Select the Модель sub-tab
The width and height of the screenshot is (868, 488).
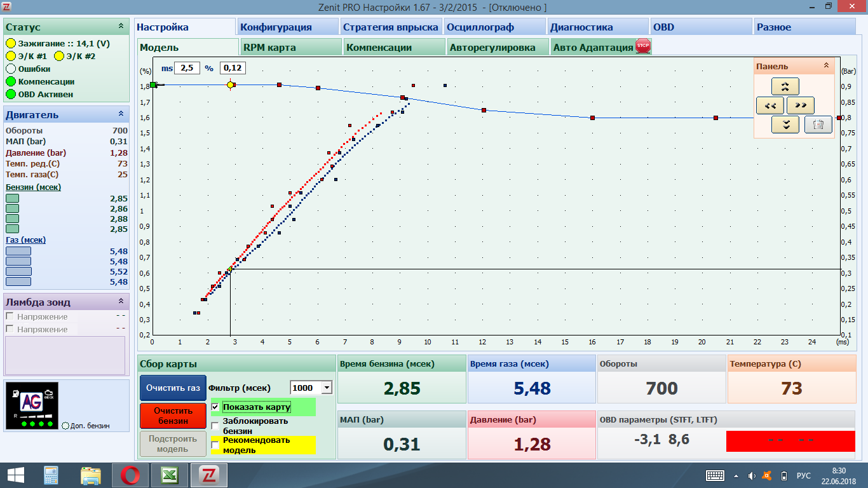coord(188,47)
